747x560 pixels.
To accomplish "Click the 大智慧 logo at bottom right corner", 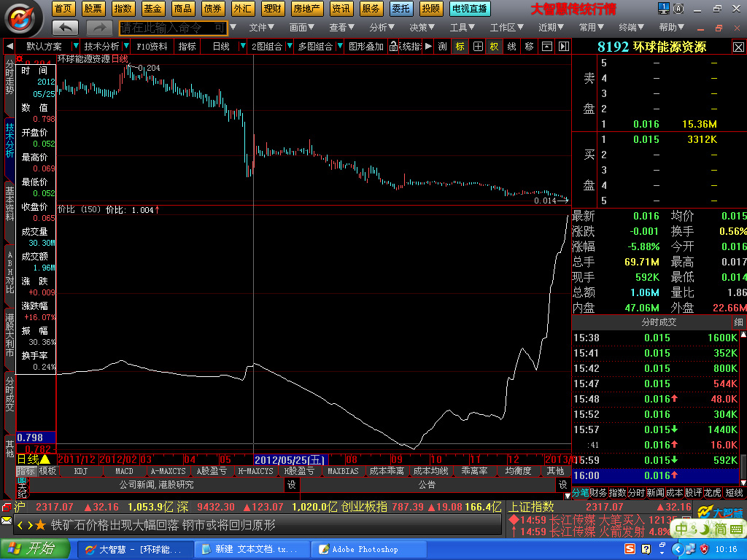I will point(720,513).
